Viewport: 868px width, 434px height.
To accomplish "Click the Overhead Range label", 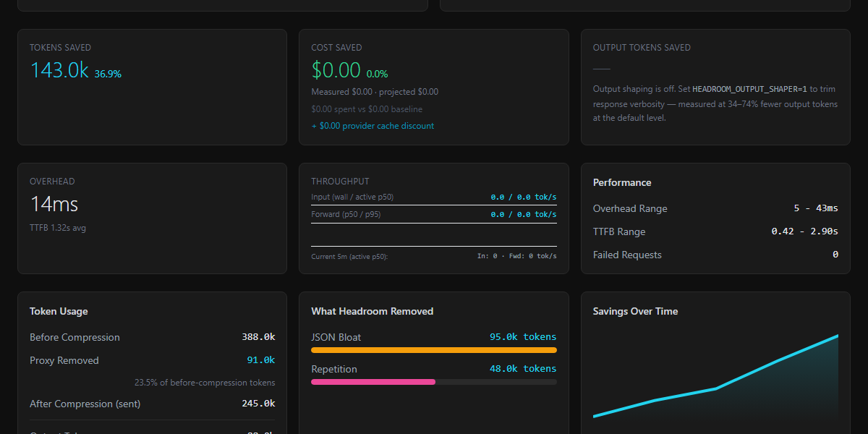I will coord(630,208).
